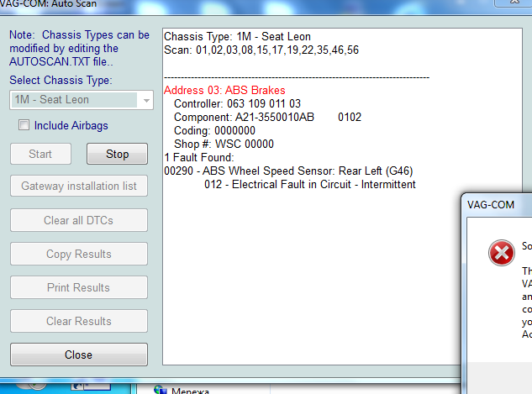Click Print Results button
This screenshot has width=532, height=394.
pyautogui.click(x=79, y=287)
